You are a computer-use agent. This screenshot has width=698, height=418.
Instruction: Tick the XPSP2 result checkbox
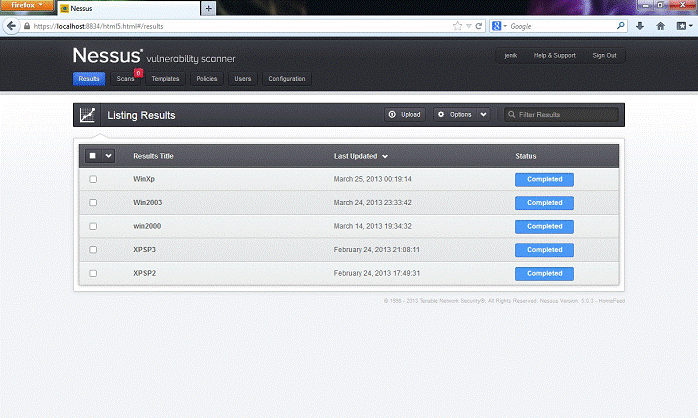[x=93, y=273]
